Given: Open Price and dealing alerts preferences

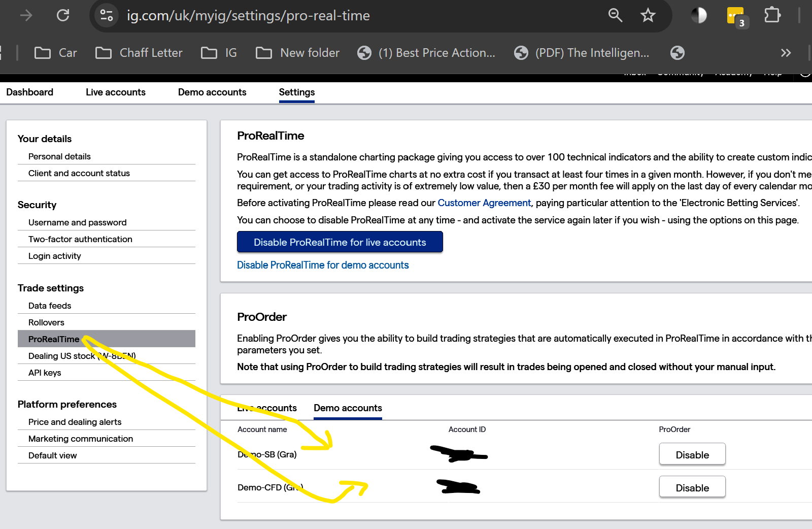Looking at the screenshot, I should point(107,422).
